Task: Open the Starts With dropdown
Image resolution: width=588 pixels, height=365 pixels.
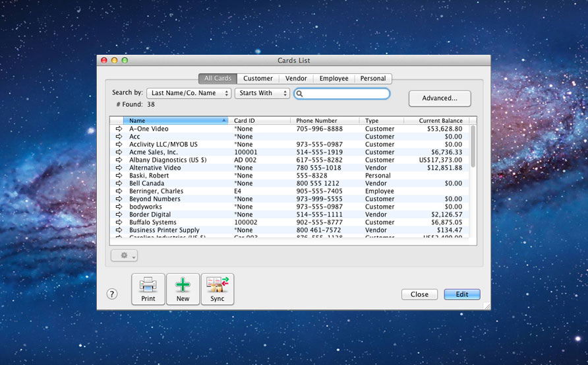Action: pos(262,93)
